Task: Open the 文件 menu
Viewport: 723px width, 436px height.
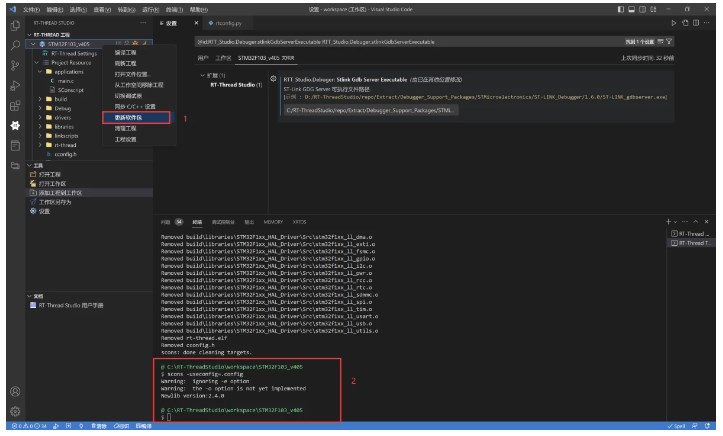Action: 31,9
